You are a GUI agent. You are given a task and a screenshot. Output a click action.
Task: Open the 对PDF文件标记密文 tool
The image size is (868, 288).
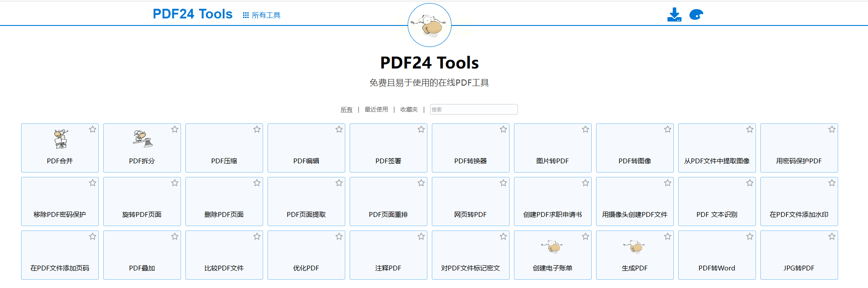click(470, 255)
